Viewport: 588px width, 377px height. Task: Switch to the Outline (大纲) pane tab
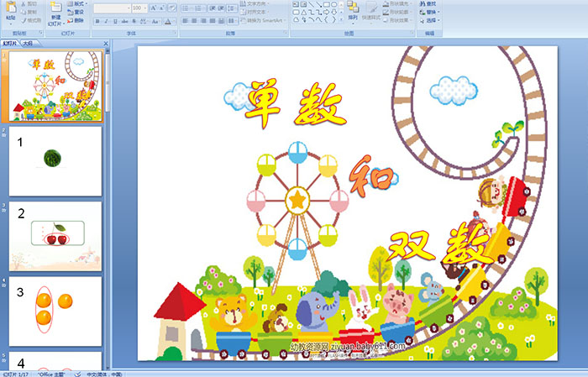[x=28, y=44]
